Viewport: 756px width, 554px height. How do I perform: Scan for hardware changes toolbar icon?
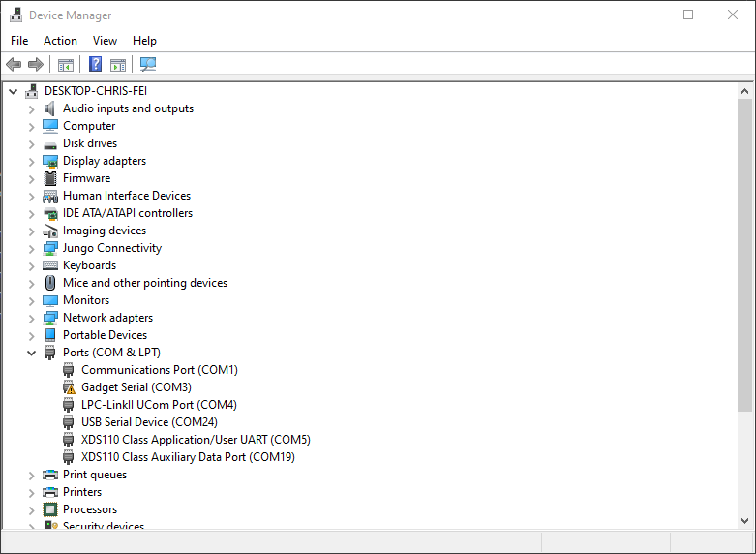tap(148, 64)
